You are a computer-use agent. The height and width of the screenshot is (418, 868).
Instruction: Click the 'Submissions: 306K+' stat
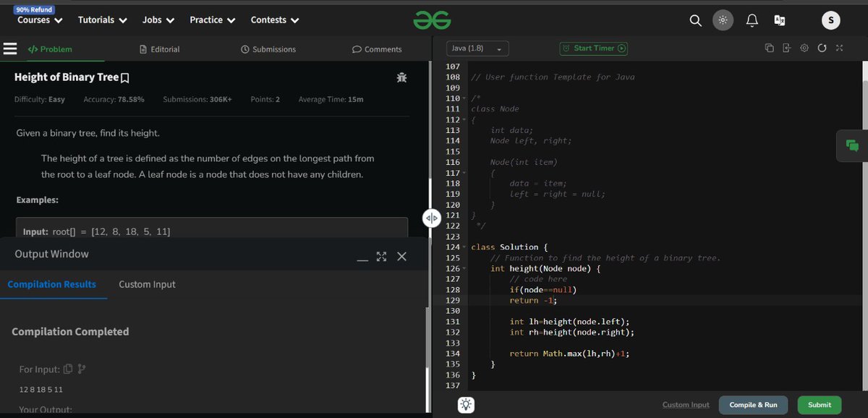coord(197,99)
